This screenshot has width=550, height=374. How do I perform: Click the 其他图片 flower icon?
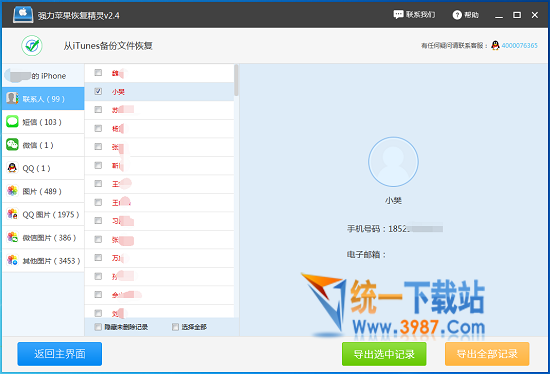pyautogui.click(x=12, y=260)
